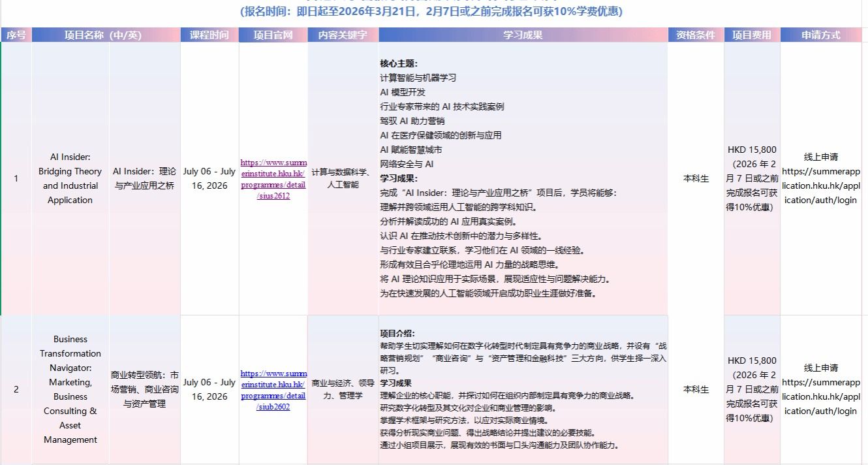Image resolution: width=868 pixels, height=465 pixels.
Task: Select the 商业与经济、领导力、管理学 keyword cell
Action: [343, 390]
